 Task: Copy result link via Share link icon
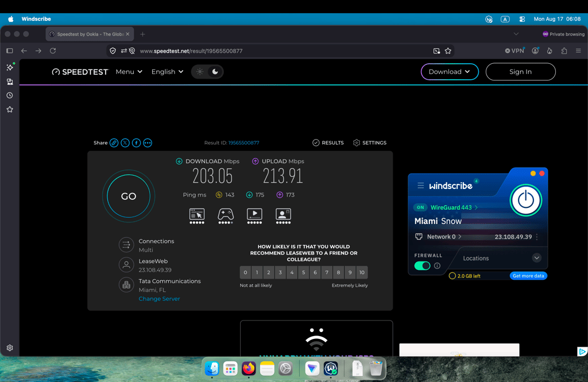(x=114, y=143)
